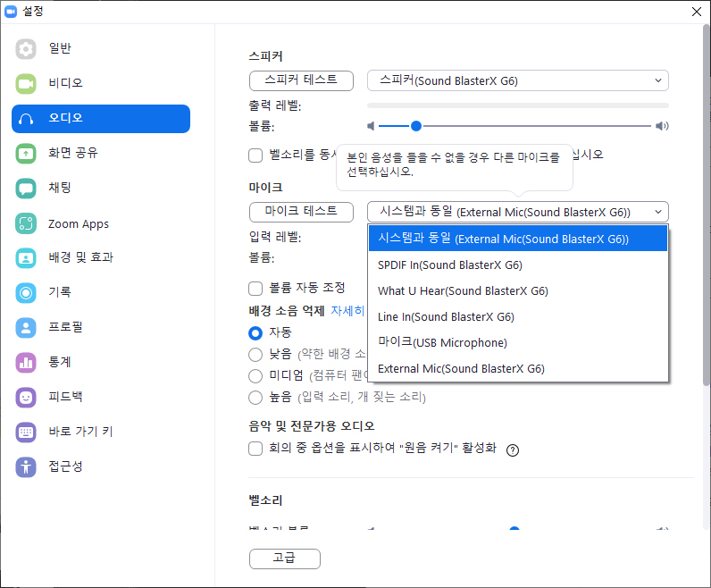Open the 비디오 settings section

(101, 83)
